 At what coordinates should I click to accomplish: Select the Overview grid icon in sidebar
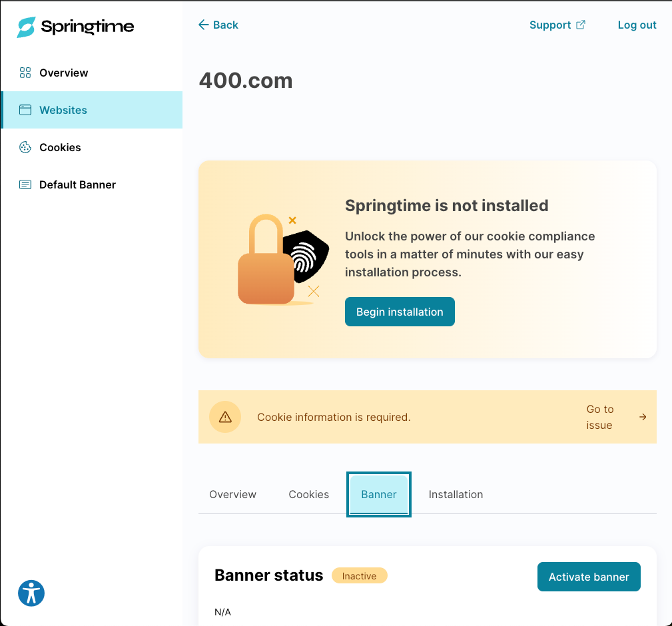[25, 73]
